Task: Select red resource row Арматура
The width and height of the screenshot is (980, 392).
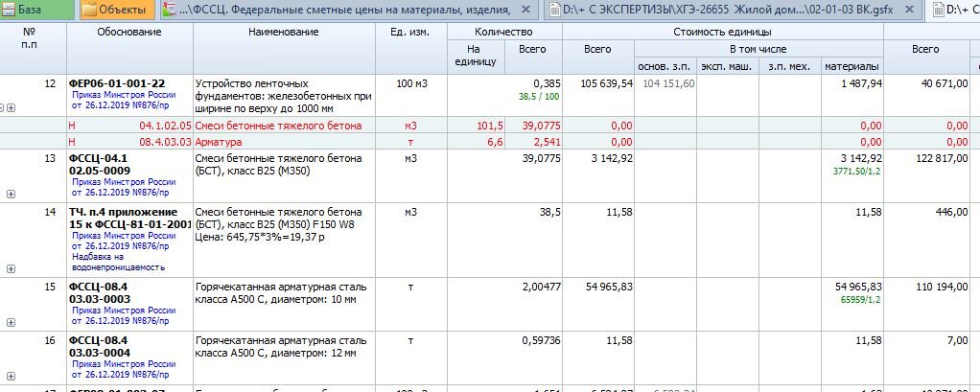Action: click(218, 142)
